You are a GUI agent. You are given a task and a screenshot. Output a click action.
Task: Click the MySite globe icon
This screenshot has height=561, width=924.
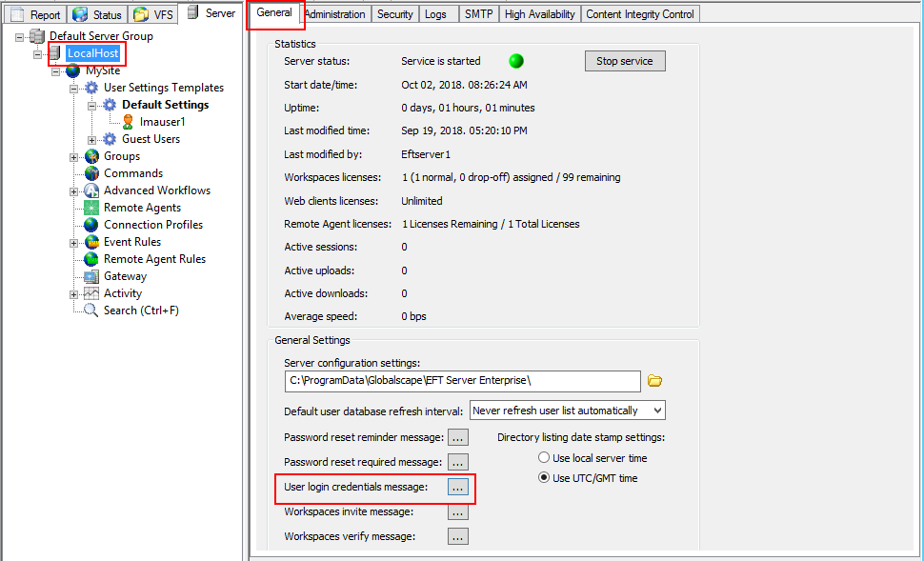point(73,70)
